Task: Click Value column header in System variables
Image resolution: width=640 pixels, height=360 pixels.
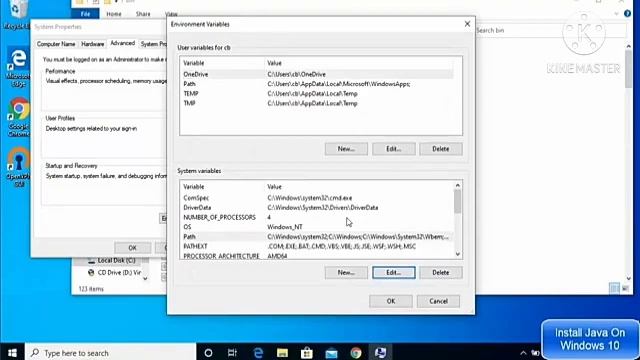Action: [359, 187]
